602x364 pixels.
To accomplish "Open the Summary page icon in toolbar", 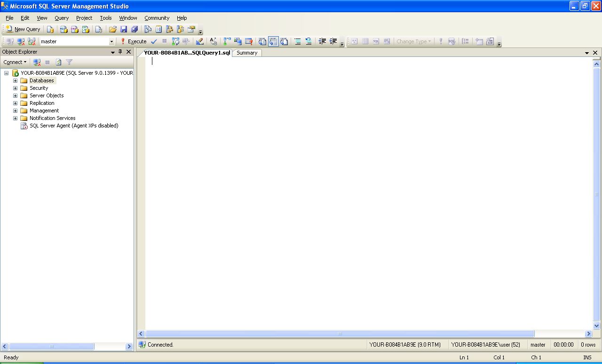I will (x=158, y=29).
